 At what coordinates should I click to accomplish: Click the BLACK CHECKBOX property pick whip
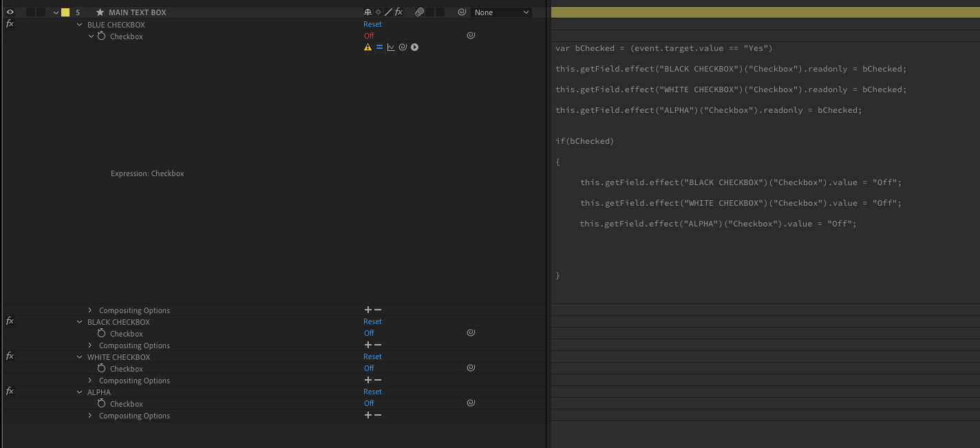coord(471,333)
